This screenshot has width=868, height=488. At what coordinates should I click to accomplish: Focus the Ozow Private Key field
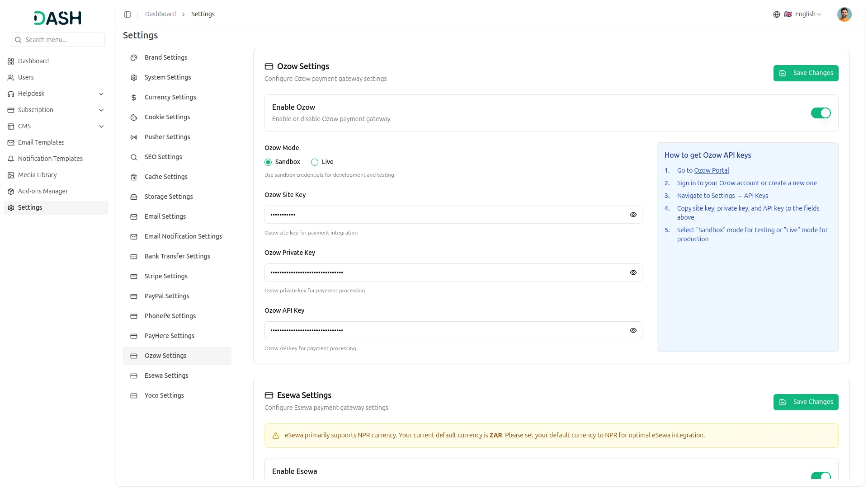pos(453,272)
